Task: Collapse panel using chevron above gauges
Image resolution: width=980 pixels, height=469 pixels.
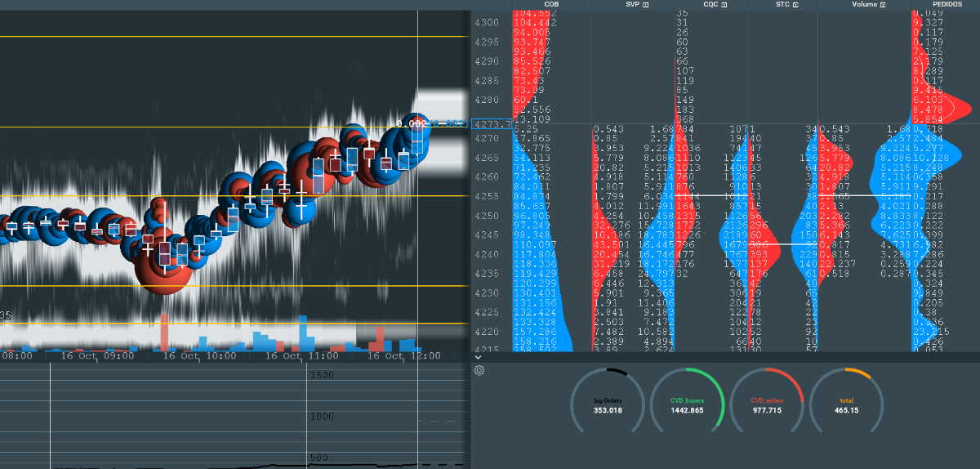Action: (x=478, y=357)
